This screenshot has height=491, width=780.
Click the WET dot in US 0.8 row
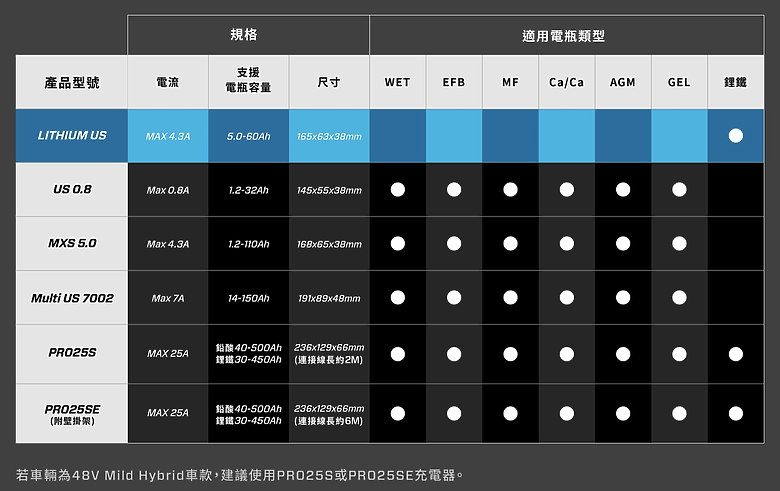pyautogui.click(x=397, y=190)
